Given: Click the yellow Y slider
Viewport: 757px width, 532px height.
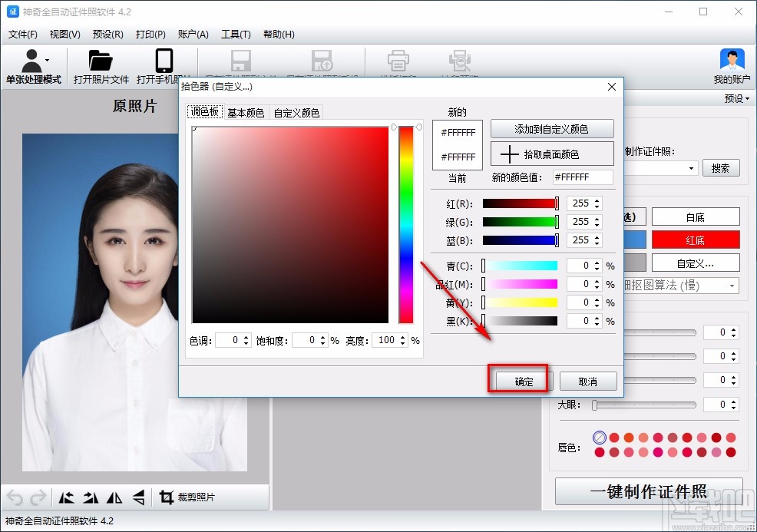Looking at the screenshot, I should click(x=520, y=302).
